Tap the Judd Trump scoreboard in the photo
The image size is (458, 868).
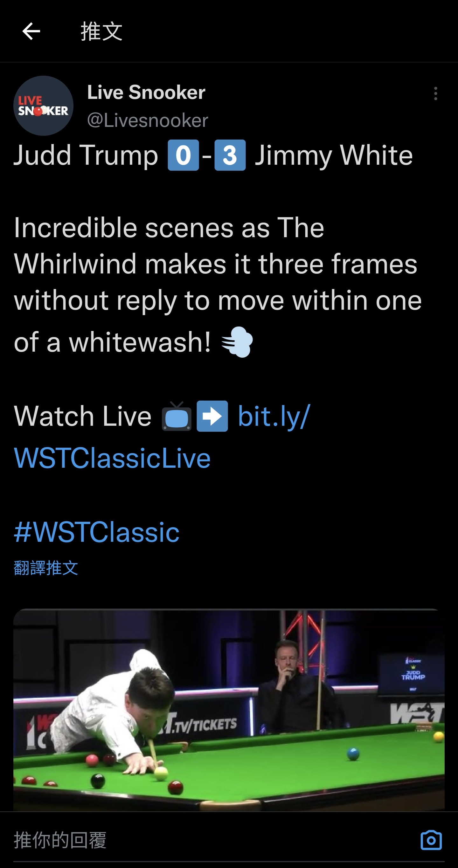[x=413, y=674]
